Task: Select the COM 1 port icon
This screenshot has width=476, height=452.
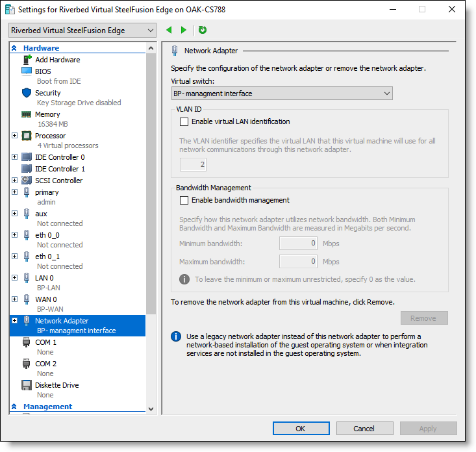Action: [x=27, y=342]
